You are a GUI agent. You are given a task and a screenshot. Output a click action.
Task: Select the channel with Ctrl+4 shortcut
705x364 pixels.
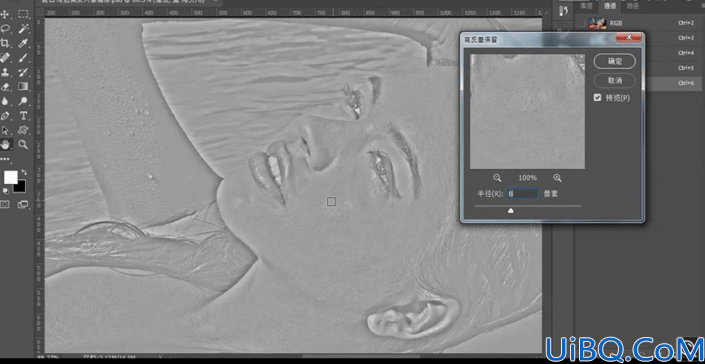674,53
